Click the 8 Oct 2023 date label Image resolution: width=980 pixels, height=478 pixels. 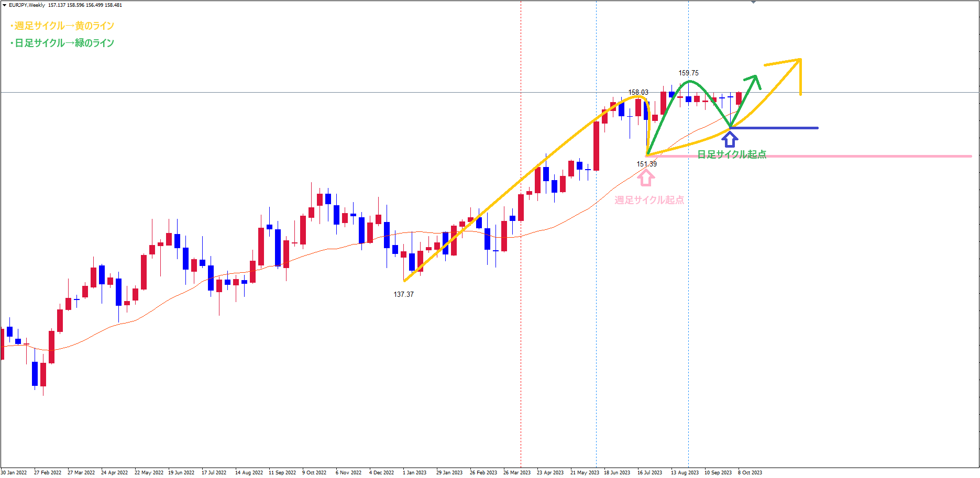point(750,472)
